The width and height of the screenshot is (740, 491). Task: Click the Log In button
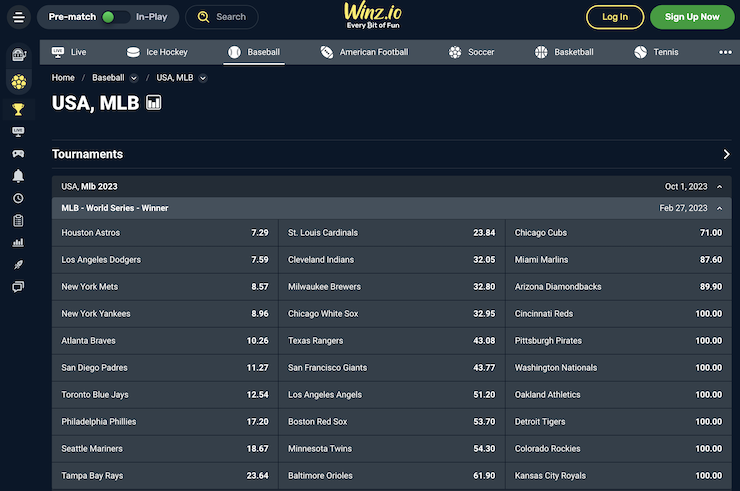[615, 17]
